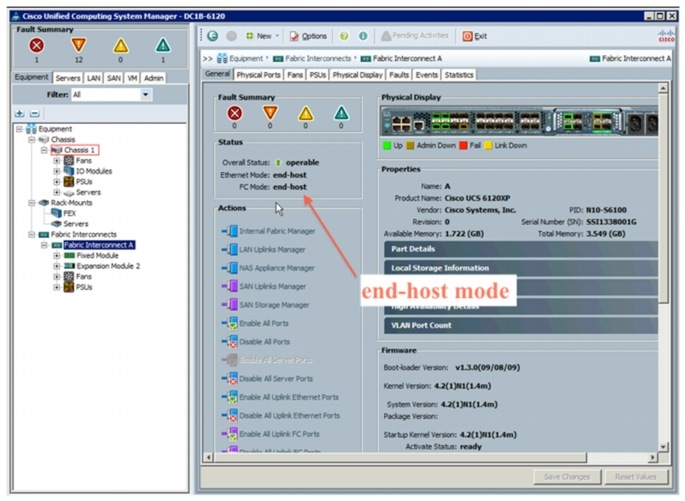
Task: Click the critical fault icon in left Fault Summary
Action: click(37, 45)
